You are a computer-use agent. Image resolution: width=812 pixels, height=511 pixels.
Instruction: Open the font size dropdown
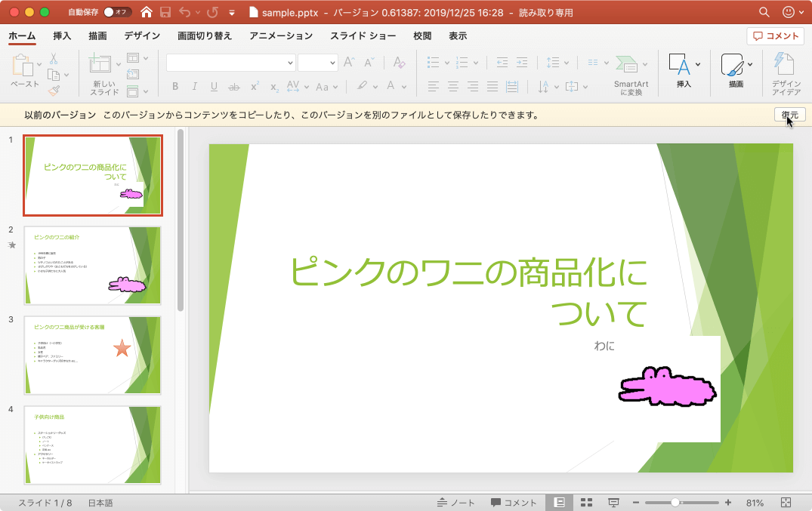tap(332, 63)
